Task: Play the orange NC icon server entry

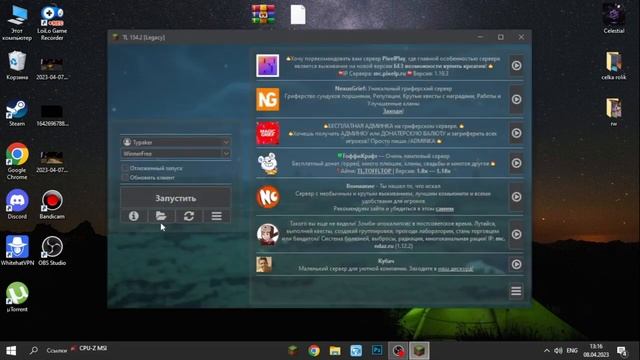Action: pos(516,197)
